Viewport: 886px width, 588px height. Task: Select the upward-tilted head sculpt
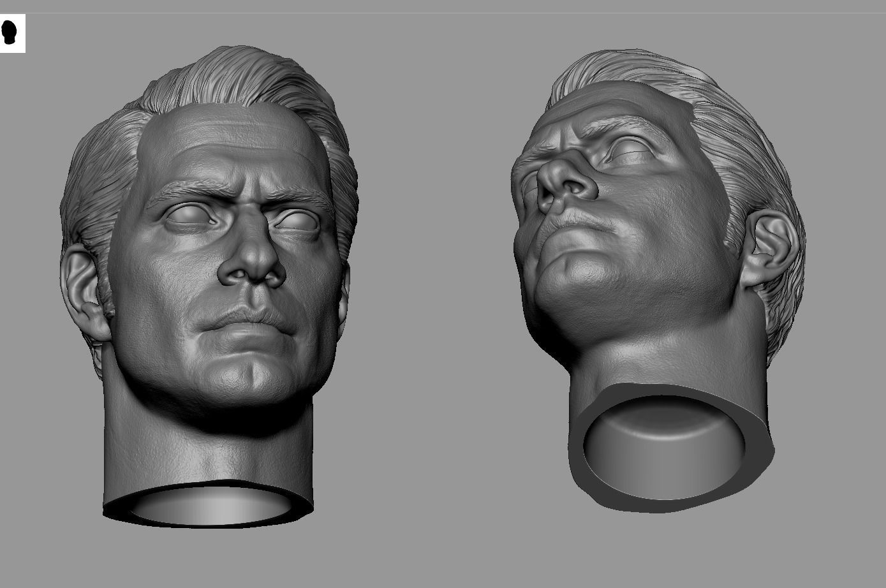658,281
